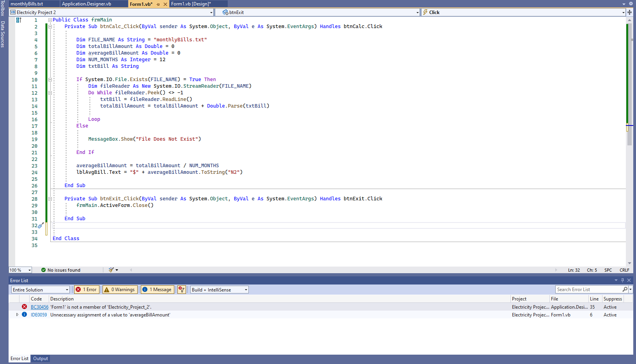Switch to the Application.Designer.vb tab
The image size is (636, 364).
click(x=87, y=4)
